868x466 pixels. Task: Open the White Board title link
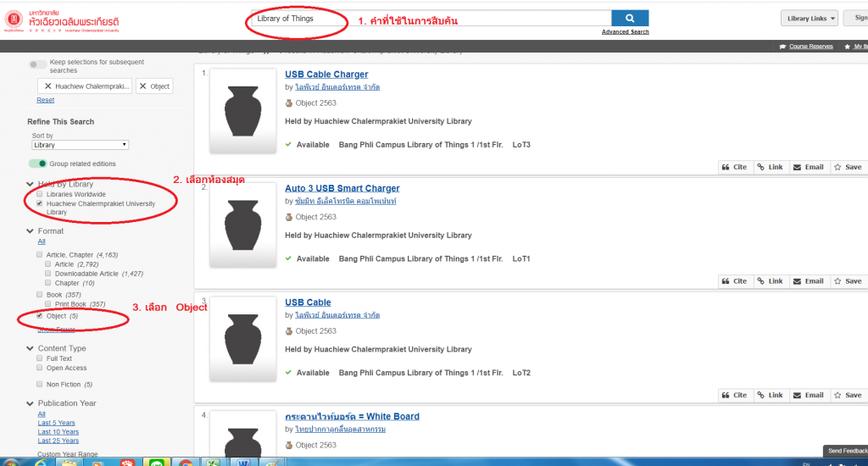click(x=352, y=416)
